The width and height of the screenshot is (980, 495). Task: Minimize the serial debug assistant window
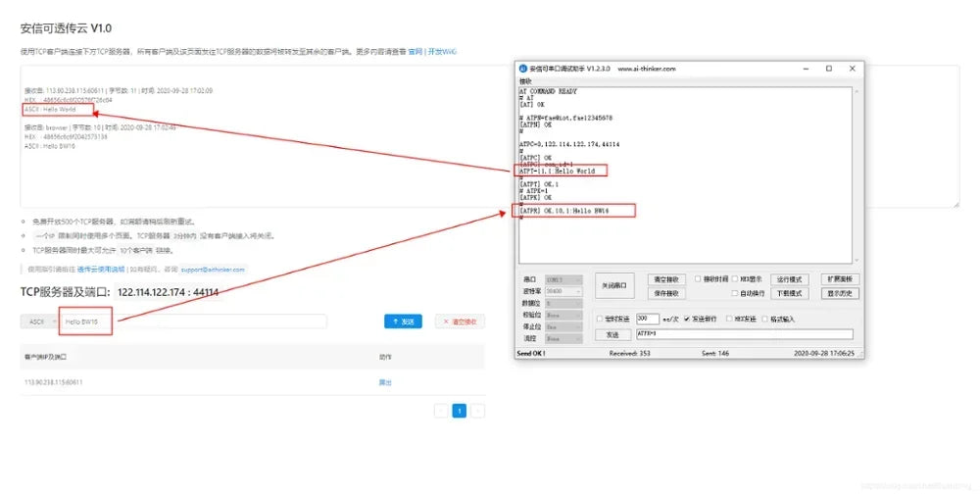coord(807,69)
